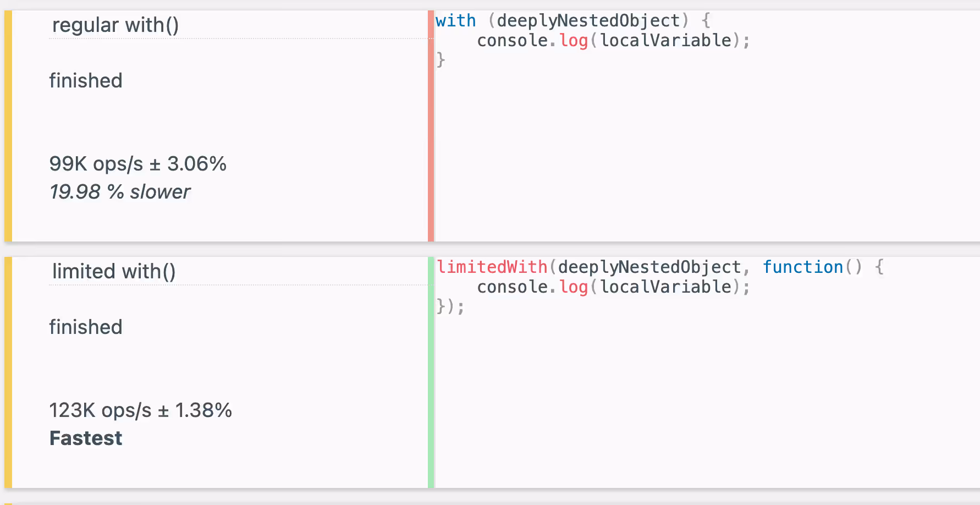Screen dimensions: 980x505
Task: Select the '123K ops/s ± 1.38%' result
Action: pyautogui.click(x=141, y=410)
